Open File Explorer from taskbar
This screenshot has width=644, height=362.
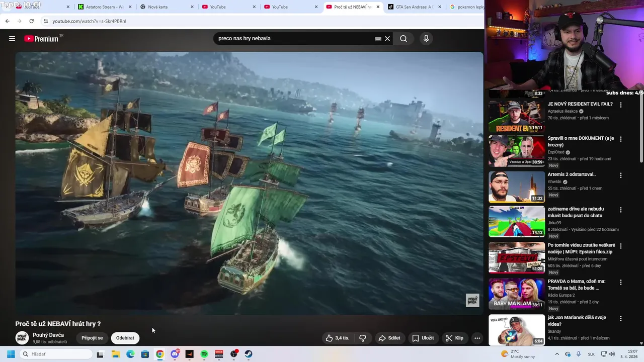[115, 354]
